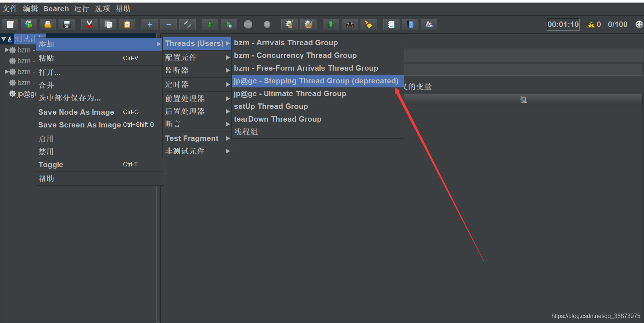The width and height of the screenshot is (644, 323).
Task: Choose Save Screen As Image
Action: pos(99,125)
